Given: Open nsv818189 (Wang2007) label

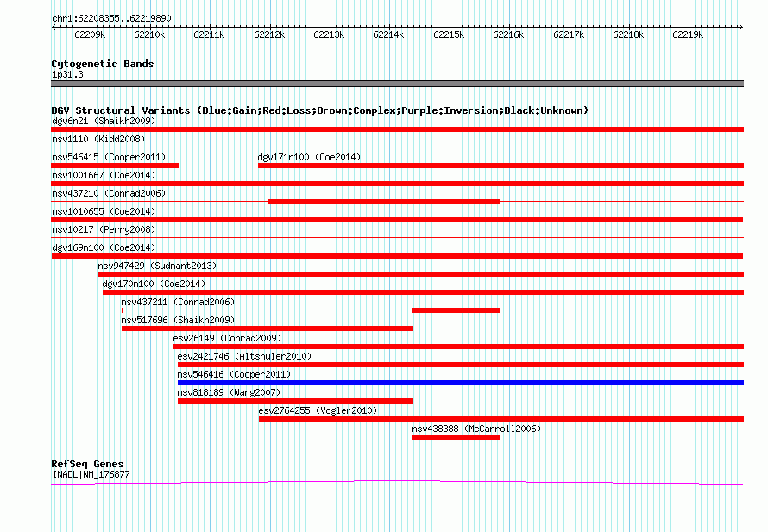Looking at the screenshot, I should coord(229,392).
